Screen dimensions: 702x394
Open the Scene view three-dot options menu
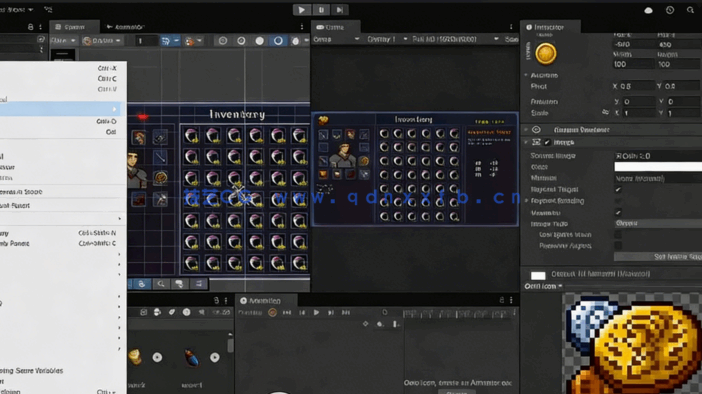click(x=302, y=27)
